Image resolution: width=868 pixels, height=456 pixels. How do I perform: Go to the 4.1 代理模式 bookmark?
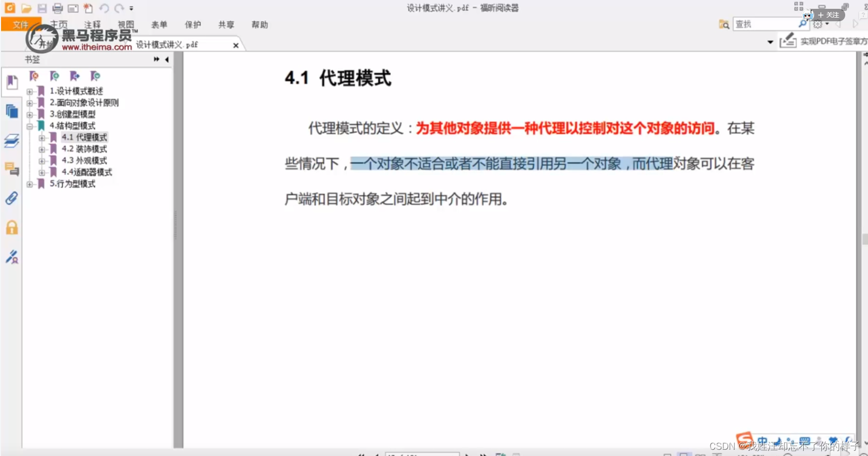point(84,137)
